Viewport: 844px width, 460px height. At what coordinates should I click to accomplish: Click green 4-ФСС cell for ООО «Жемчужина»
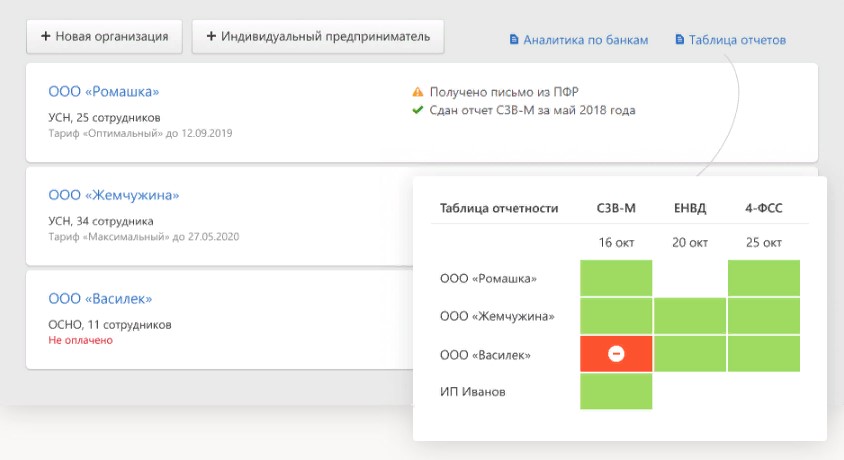click(x=764, y=316)
